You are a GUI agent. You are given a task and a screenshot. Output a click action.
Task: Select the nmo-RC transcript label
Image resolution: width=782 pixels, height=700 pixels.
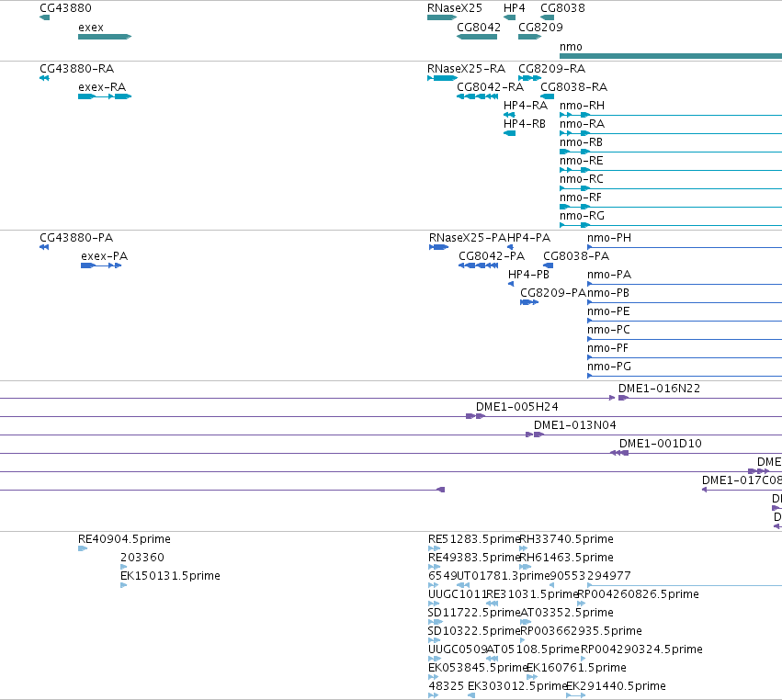coord(581,179)
